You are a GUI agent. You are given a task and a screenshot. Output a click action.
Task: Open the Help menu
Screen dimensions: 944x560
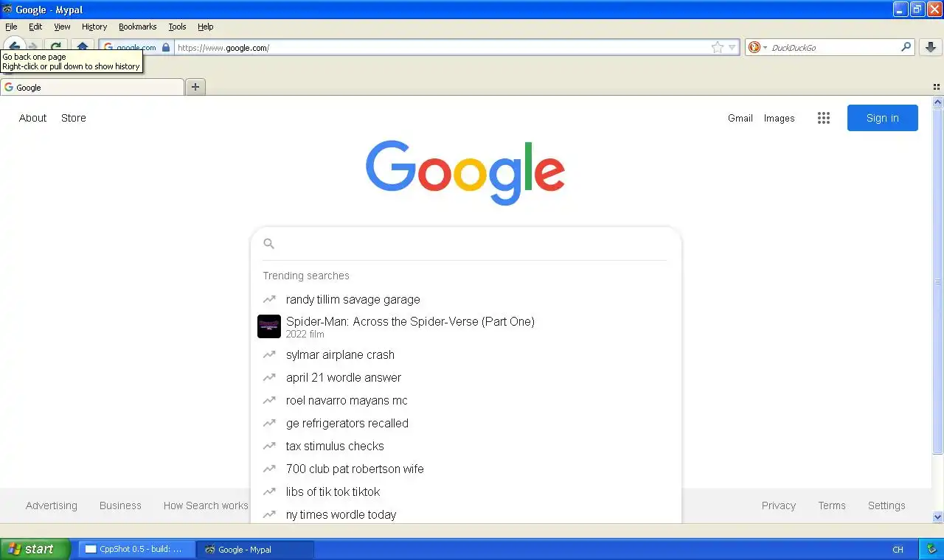pyautogui.click(x=206, y=27)
